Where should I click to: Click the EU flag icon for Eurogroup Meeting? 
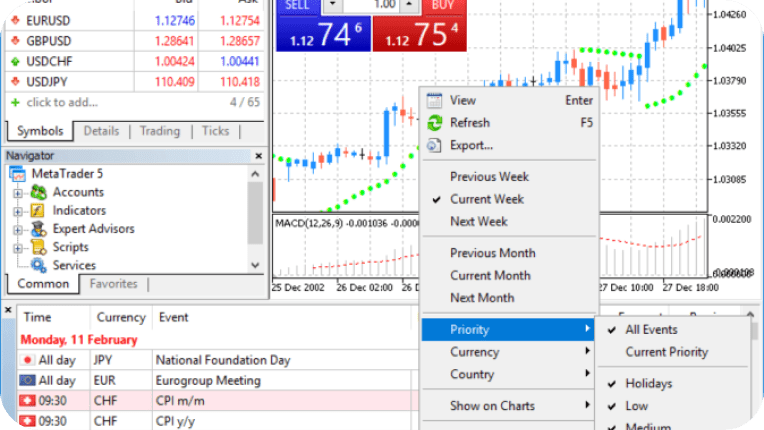(27, 380)
